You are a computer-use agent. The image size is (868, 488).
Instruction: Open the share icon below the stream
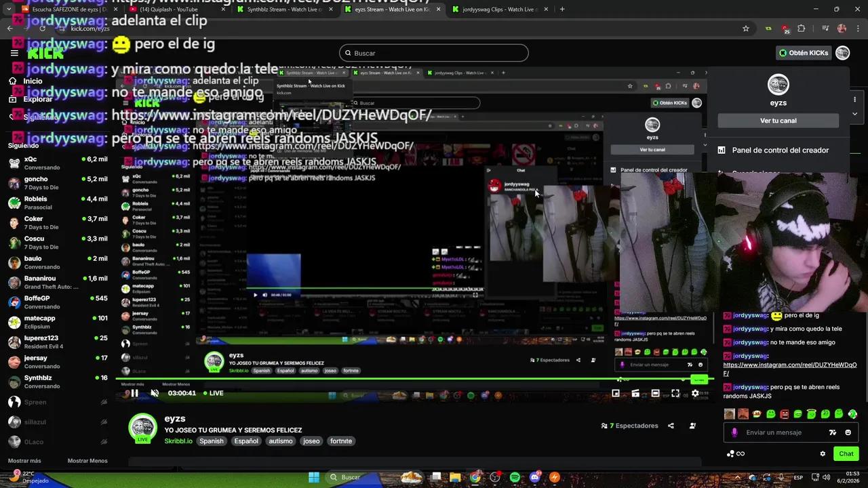pos(671,426)
